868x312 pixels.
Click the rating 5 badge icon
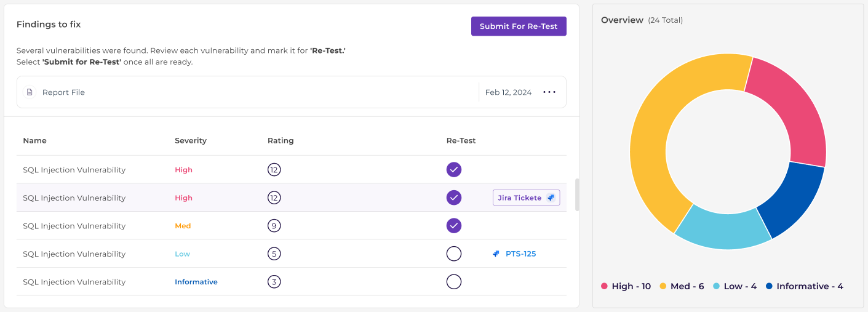point(274,254)
